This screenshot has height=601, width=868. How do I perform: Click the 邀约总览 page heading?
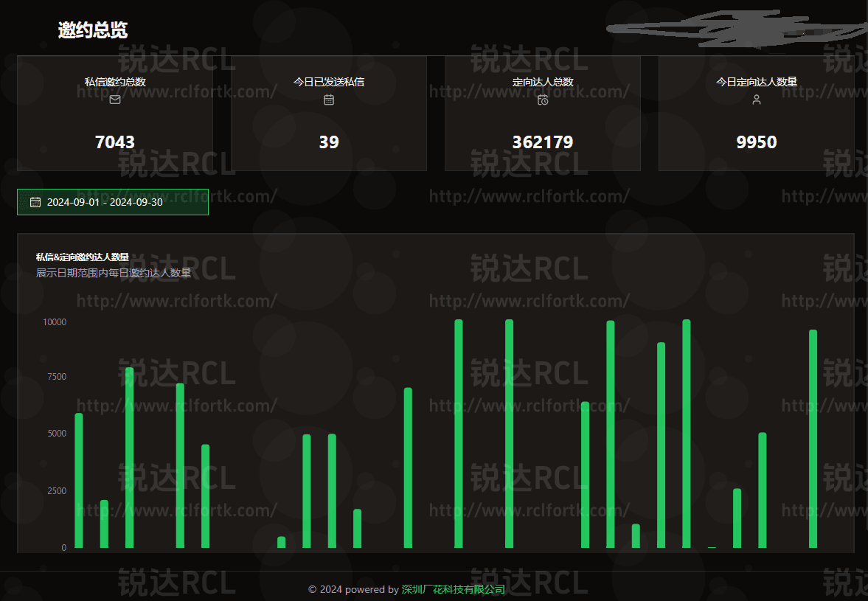click(91, 30)
